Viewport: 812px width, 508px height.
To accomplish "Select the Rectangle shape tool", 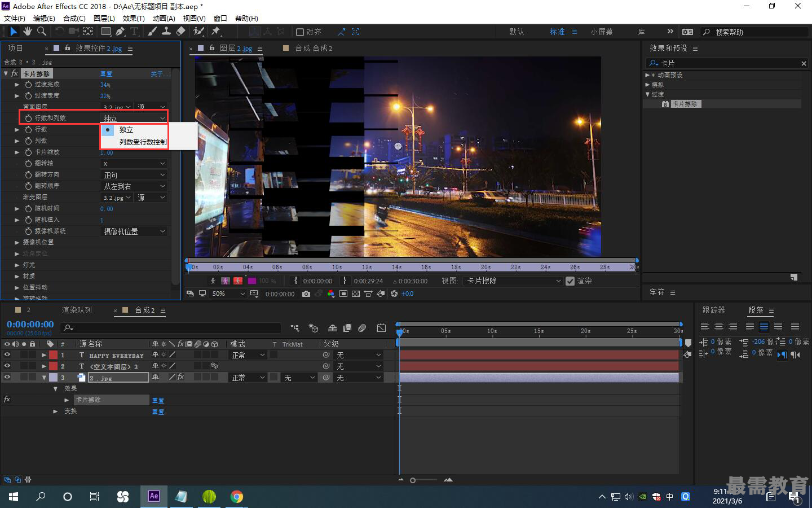I will (105, 32).
